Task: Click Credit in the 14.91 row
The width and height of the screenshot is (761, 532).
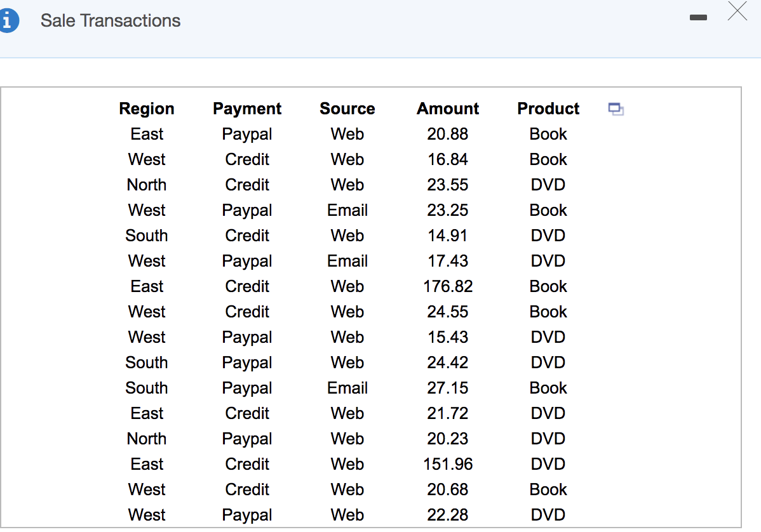Action: tap(247, 235)
